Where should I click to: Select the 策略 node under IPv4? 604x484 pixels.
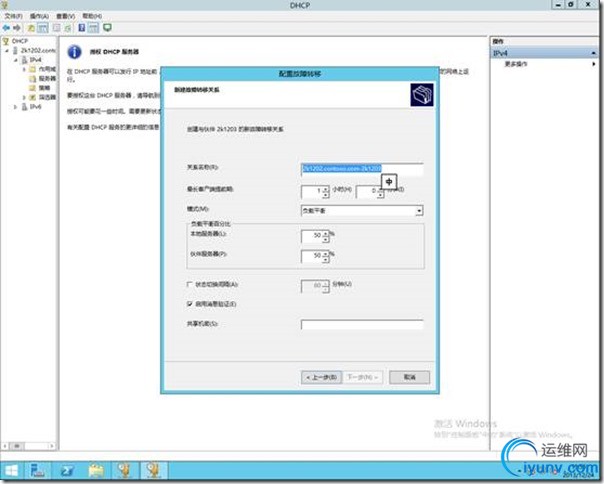40,88
